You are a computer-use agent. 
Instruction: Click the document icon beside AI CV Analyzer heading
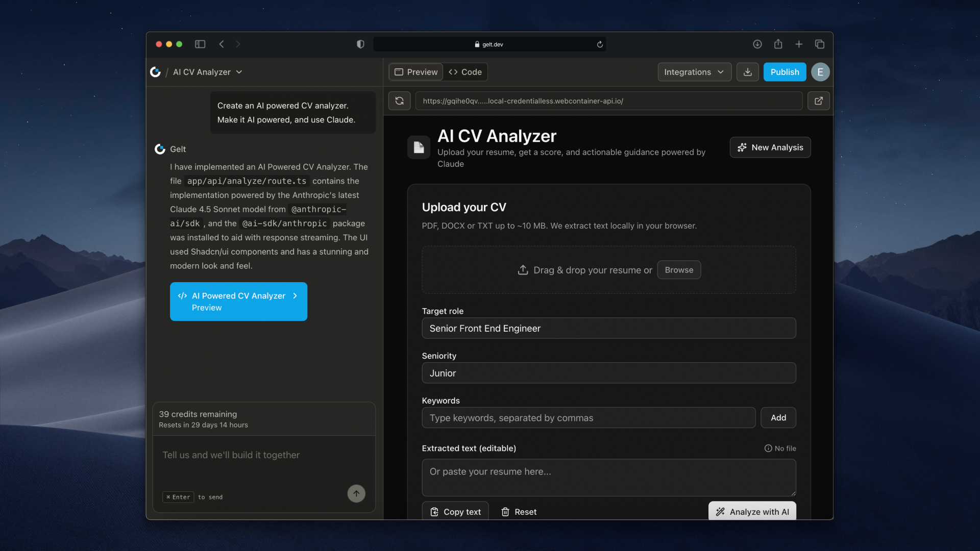(418, 147)
